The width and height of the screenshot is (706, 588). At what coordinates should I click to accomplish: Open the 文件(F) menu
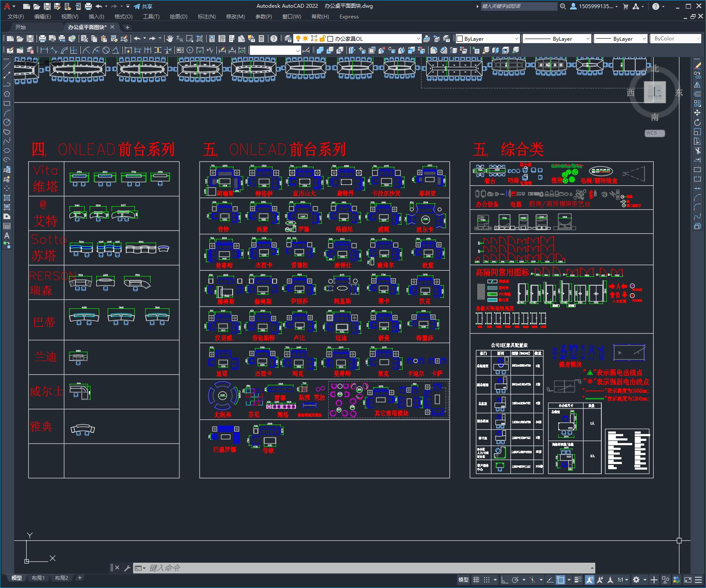coord(16,17)
